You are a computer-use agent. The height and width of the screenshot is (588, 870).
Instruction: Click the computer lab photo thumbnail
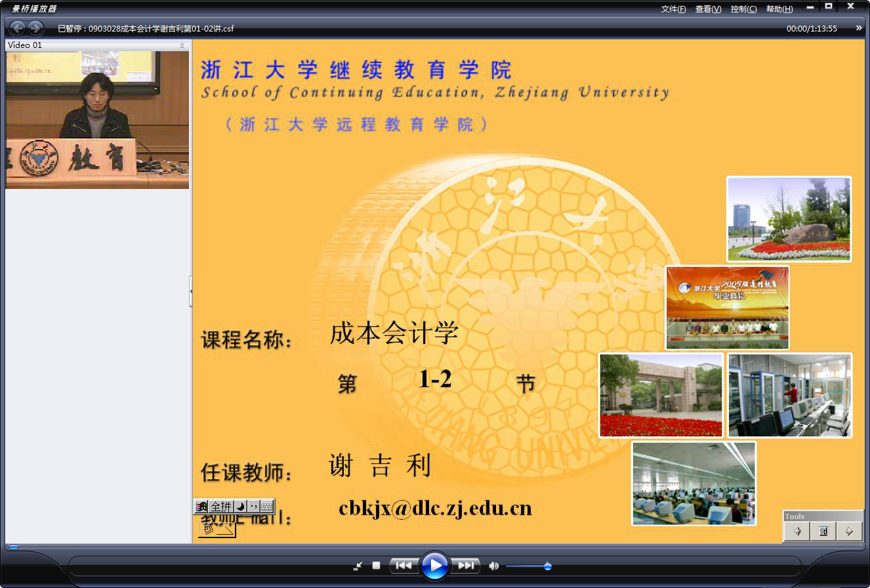(x=694, y=483)
